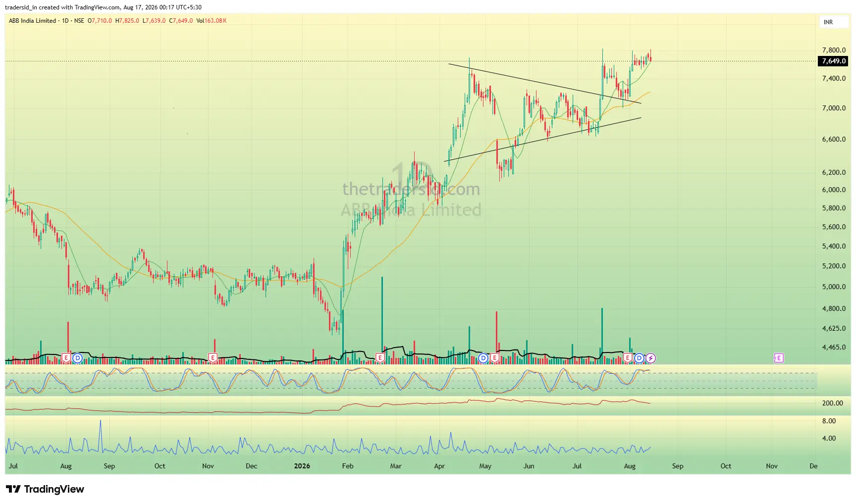This screenshot has width=856, height=504.
Task: Open the earnings E marker in early November
Action: (x=213, y=357)
